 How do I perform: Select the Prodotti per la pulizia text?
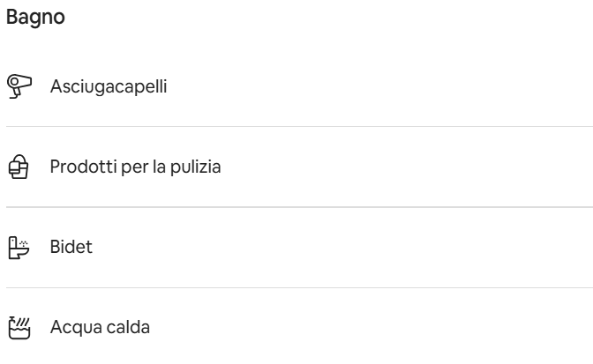tap(135, 167)
